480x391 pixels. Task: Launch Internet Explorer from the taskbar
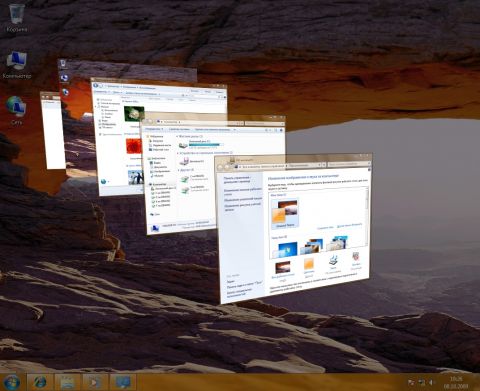41,382
